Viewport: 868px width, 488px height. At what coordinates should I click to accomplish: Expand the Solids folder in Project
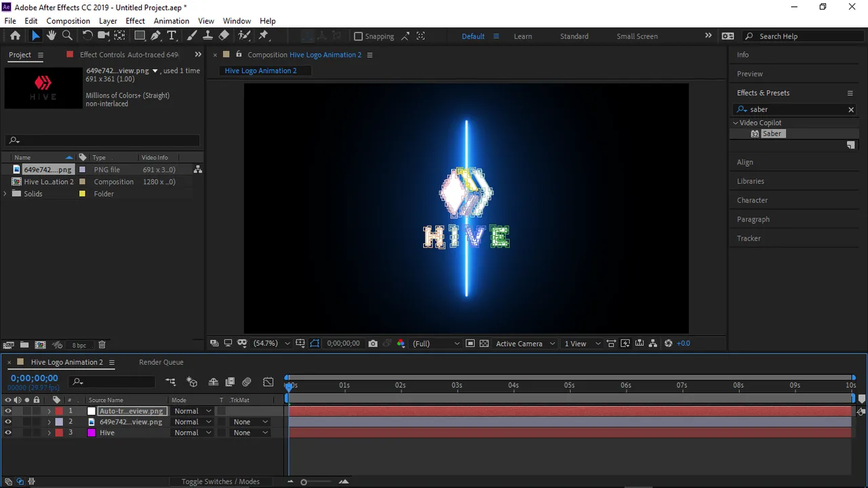point(5,194)
